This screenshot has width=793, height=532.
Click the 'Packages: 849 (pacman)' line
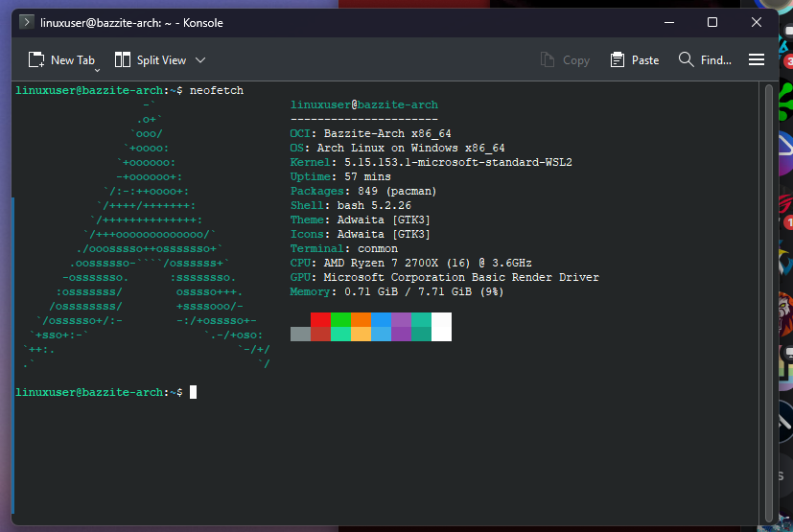(363, 191)
